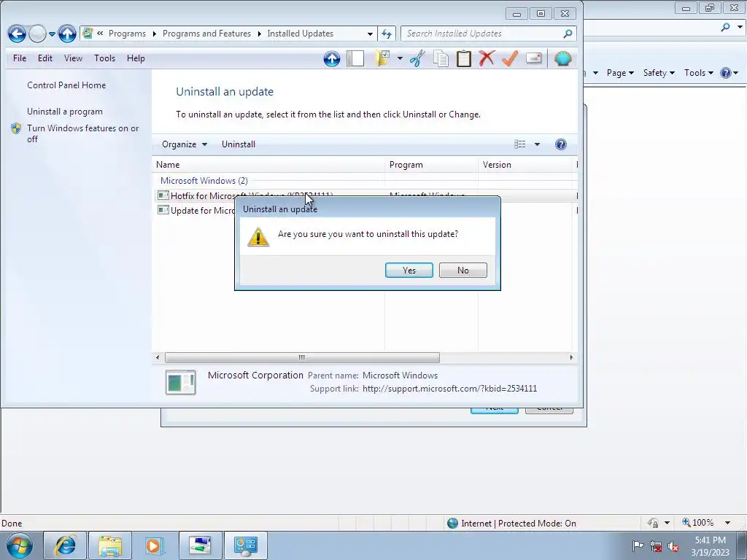
Task: Click the Microsoft Windows (2) group header
Action: click(x=204, y=181)
